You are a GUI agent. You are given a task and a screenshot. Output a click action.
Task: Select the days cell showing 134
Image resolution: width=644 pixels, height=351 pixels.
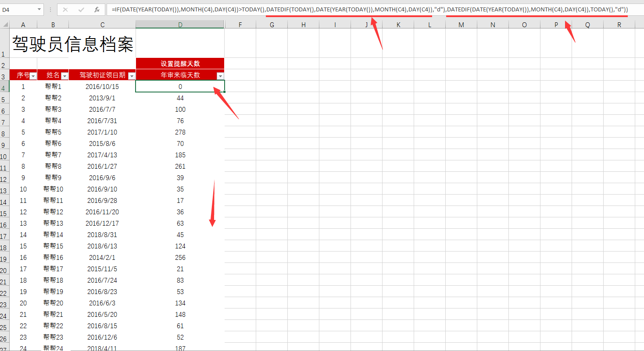(180, 303)
